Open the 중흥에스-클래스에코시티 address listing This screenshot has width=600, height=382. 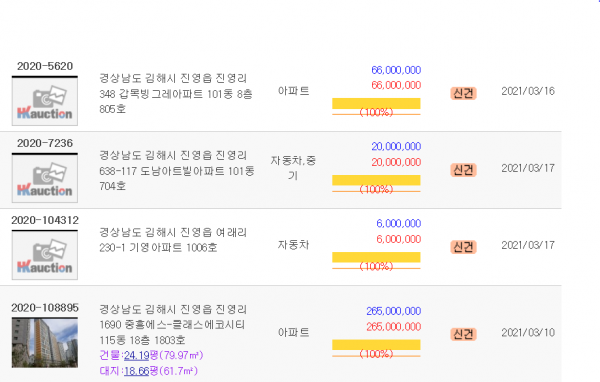pyautogui.click(x=173, y=325)
